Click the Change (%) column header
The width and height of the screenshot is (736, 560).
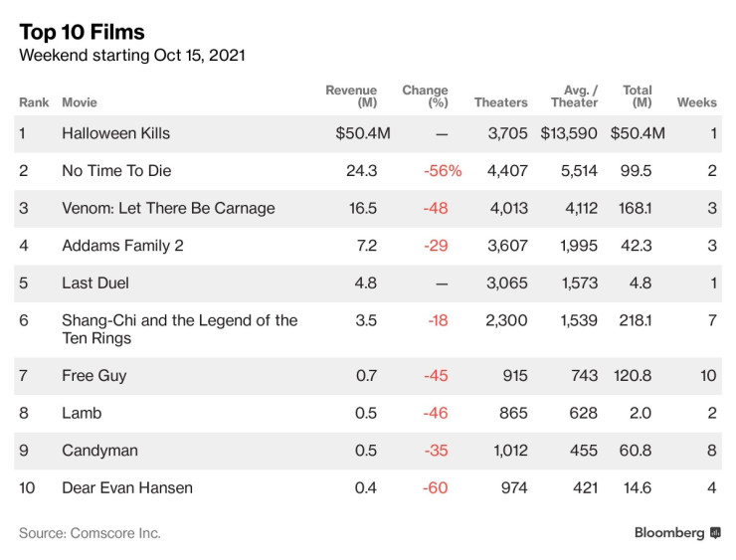pyautogui.click(x=425, y=96)
